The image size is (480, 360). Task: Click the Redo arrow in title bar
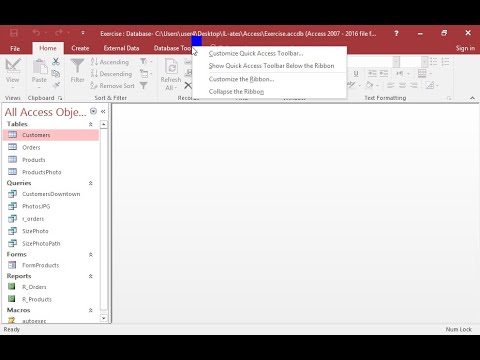59,33
